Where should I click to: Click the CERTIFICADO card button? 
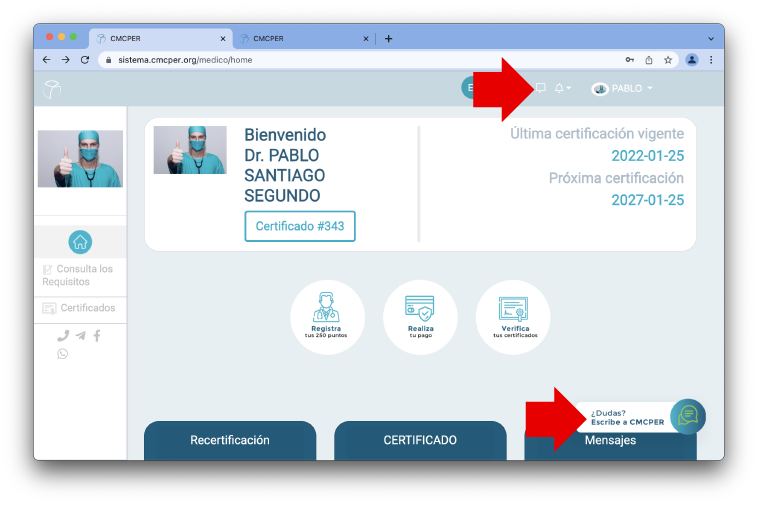pos(420,440)
